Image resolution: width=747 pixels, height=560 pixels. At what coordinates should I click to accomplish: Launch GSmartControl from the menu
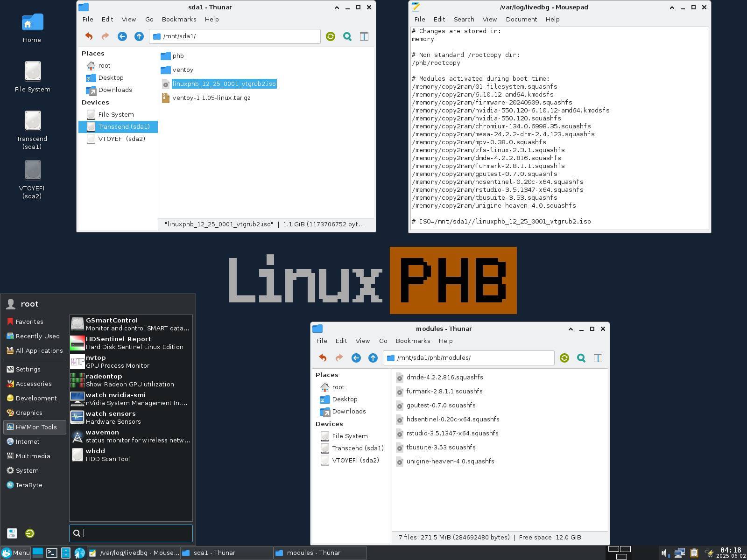pos(131,324)
